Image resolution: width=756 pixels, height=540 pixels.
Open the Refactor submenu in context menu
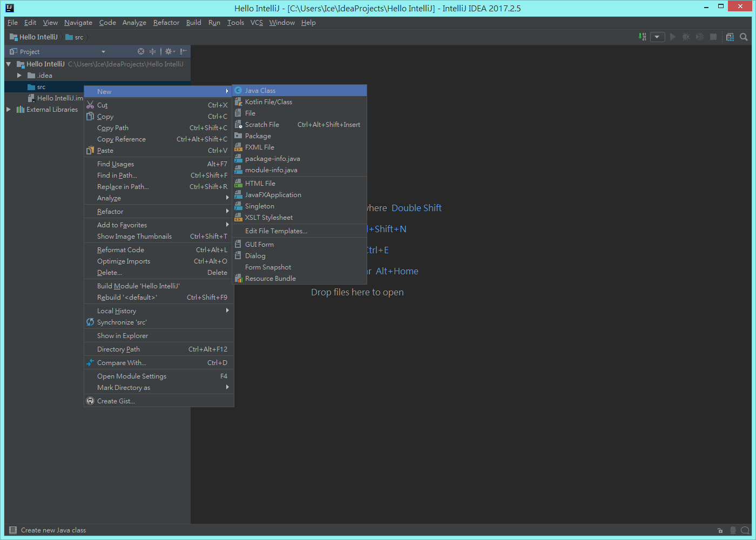(x=159, y=211)
